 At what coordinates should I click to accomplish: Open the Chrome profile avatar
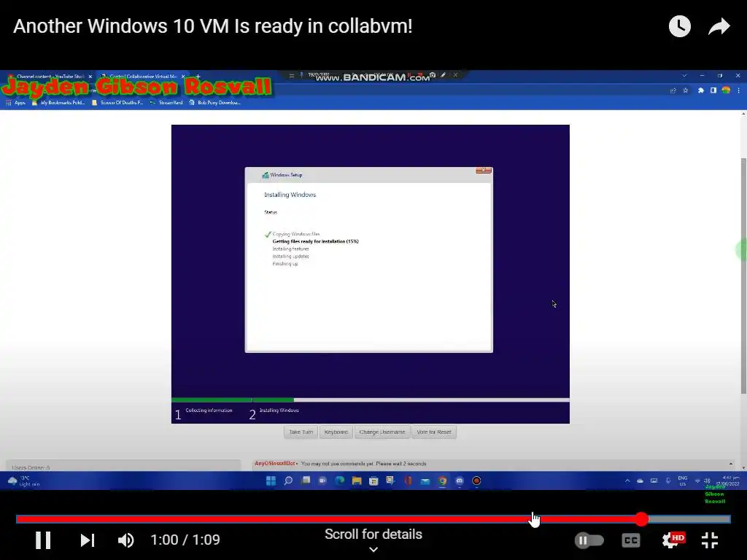(726, 90)
